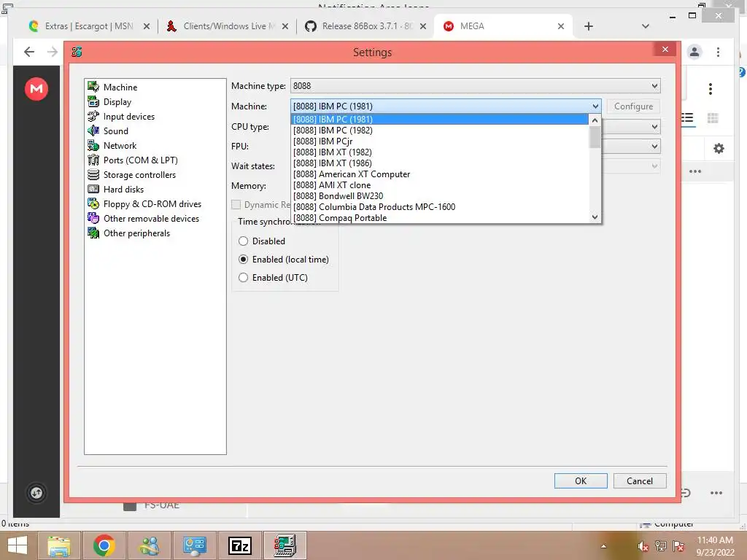Open the FPU dropdown arrow

654,146
